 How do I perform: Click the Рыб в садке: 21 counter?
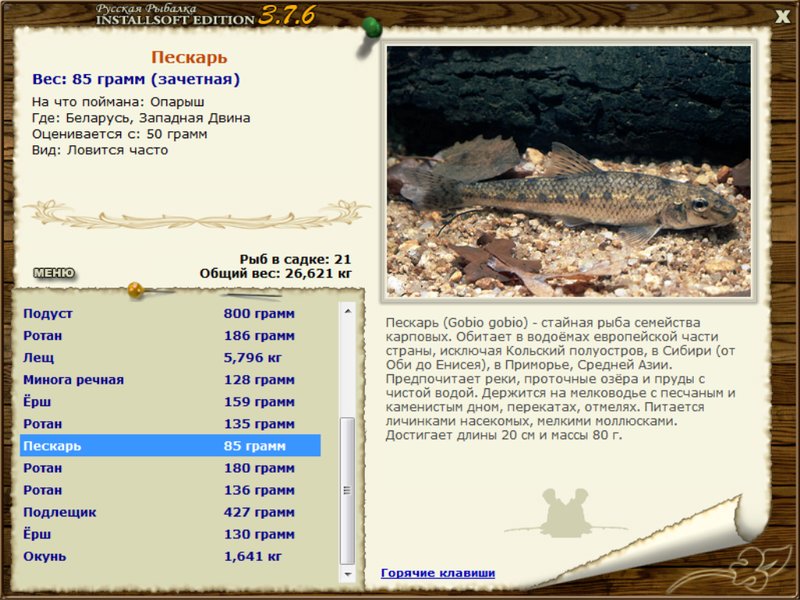[x=295, y=259]
